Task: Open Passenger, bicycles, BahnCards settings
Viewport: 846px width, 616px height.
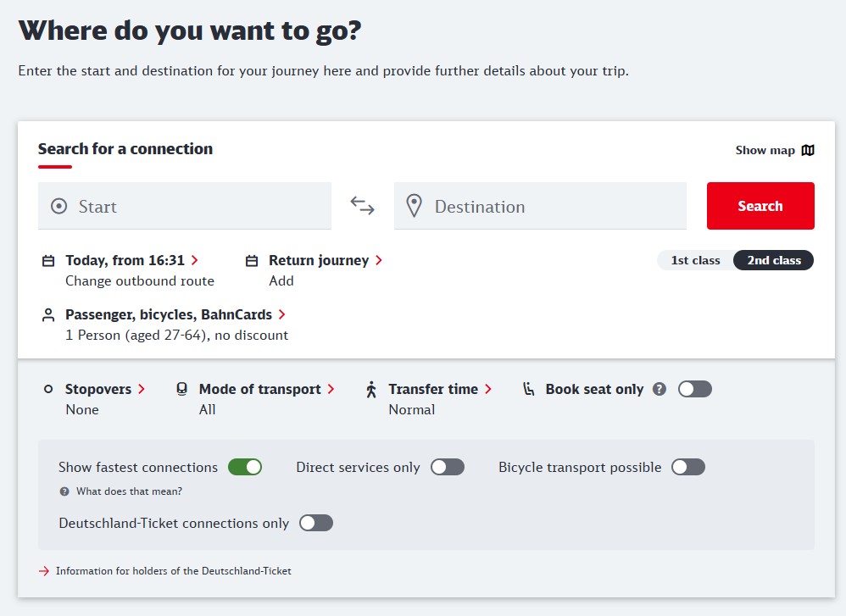Action: tap(175, 314)
